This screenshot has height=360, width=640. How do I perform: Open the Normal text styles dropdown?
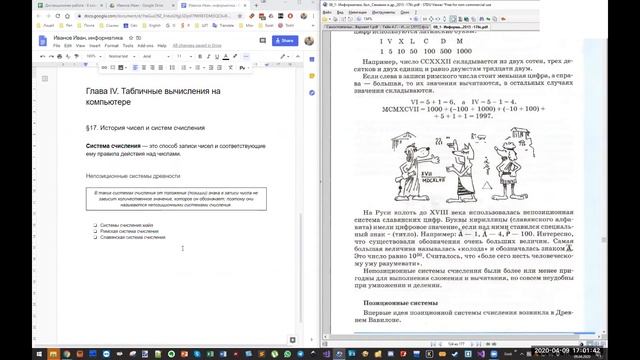(x=122, y=56)
